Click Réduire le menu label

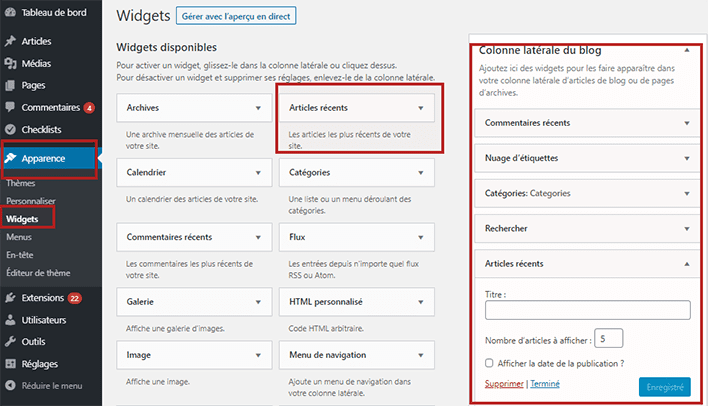[x=52, y=386]
